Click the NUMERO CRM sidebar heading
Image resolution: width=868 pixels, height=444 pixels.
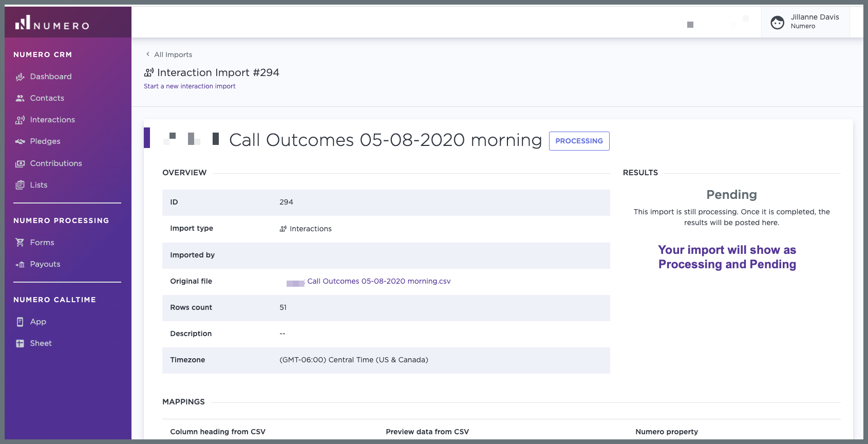click(x=43, y=54)
